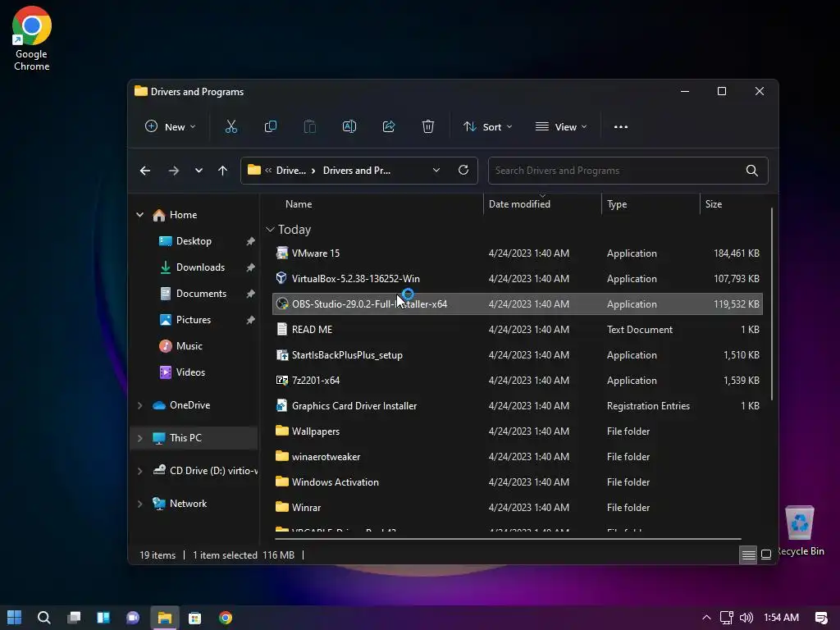This screenshot has width=840, height=630.
Task: Select the VMware 15 application file
Action: pos(517,253)
